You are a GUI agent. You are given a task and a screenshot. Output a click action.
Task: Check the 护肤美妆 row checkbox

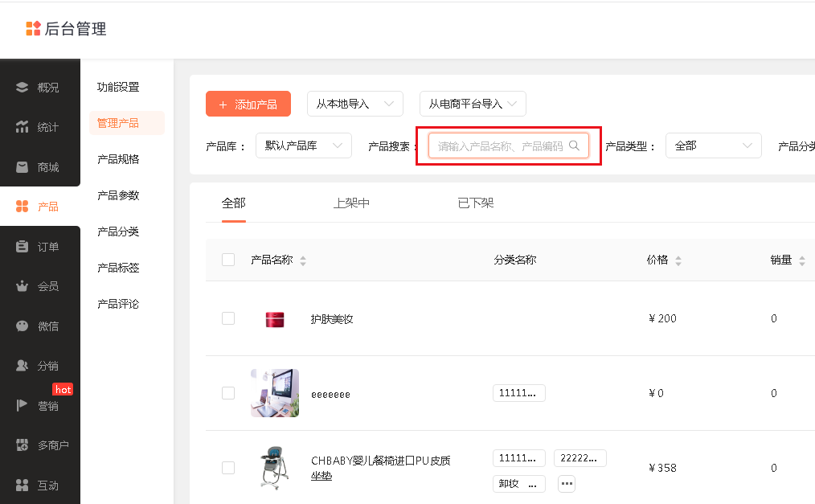(x=228, y=318)
